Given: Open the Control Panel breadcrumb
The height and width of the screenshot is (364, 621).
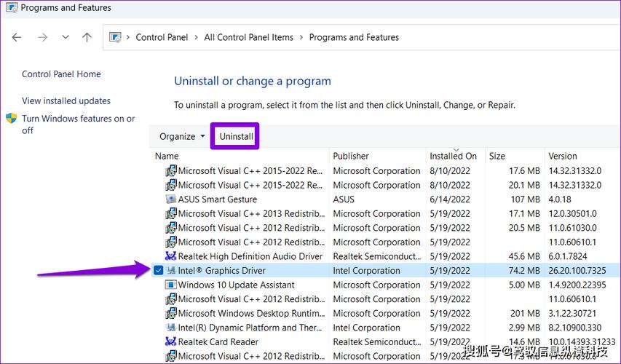Looking at the screenshot, I should pyautogui.click(x=162, y=37).
